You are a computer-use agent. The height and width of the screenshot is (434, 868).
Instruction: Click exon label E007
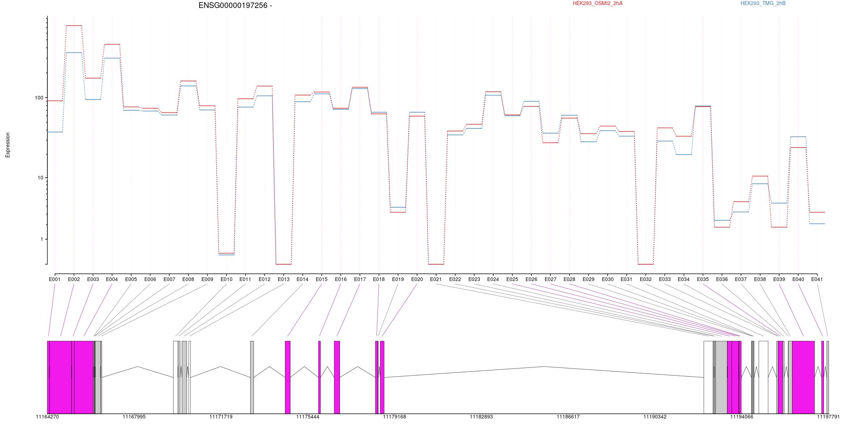(x=169, y=280)
